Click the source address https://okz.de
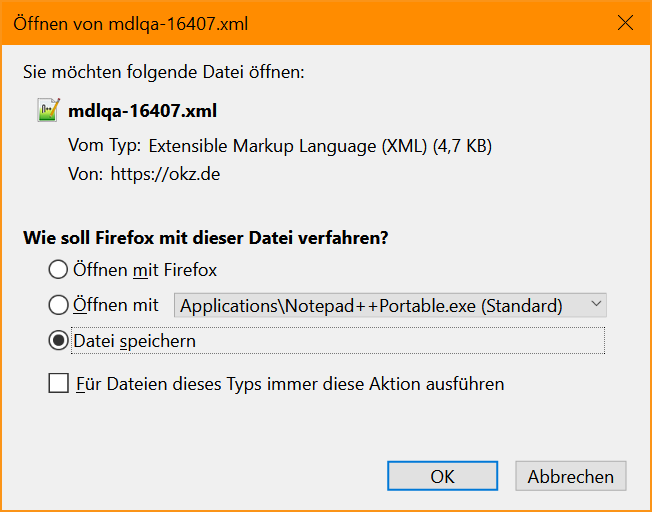 pyautogui.click(x=165, y=174)
